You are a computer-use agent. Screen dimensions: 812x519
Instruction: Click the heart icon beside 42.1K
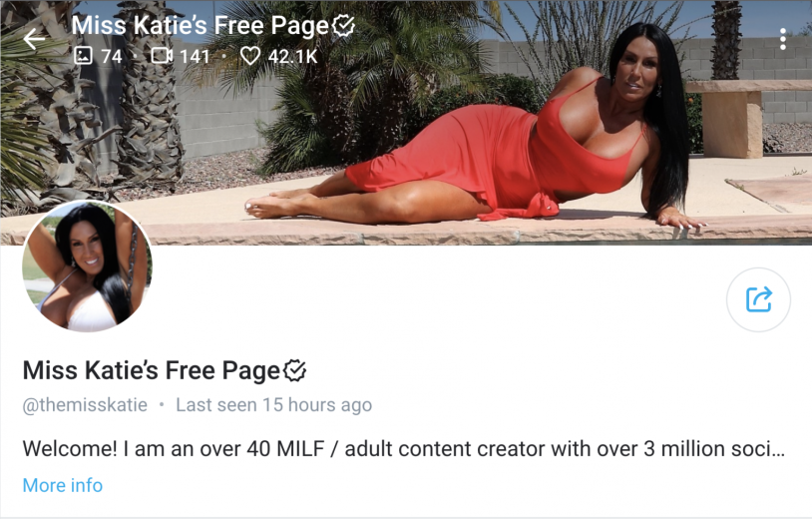tap(250, 56)
